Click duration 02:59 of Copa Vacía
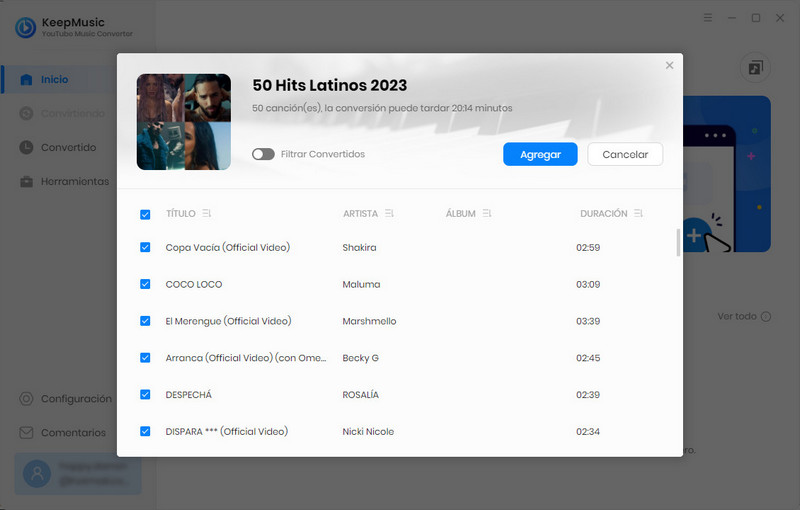 pos(588,247)
